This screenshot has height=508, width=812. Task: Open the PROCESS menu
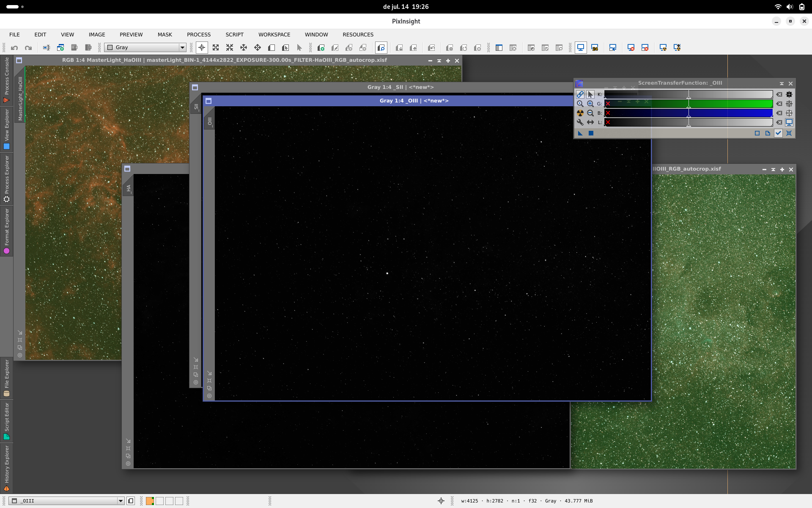click(x=199, y=35)
